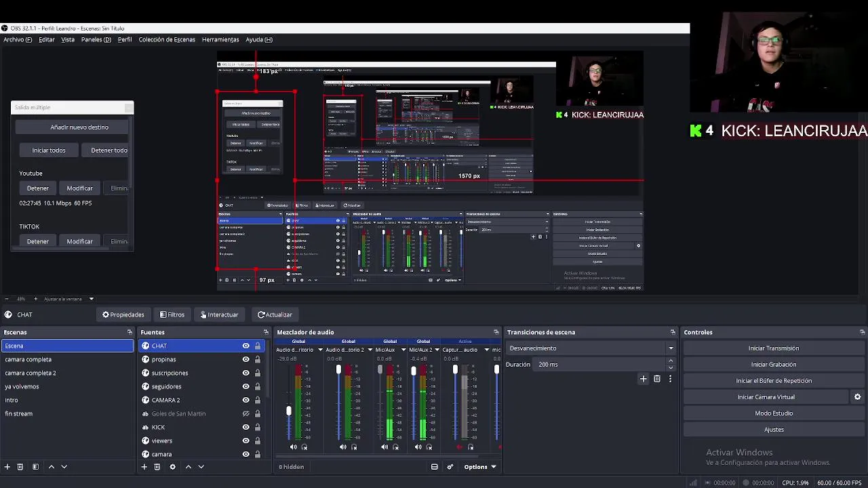Show the Goles de San Martin source
The image size is (868, 488).
[x=245, y=413]
